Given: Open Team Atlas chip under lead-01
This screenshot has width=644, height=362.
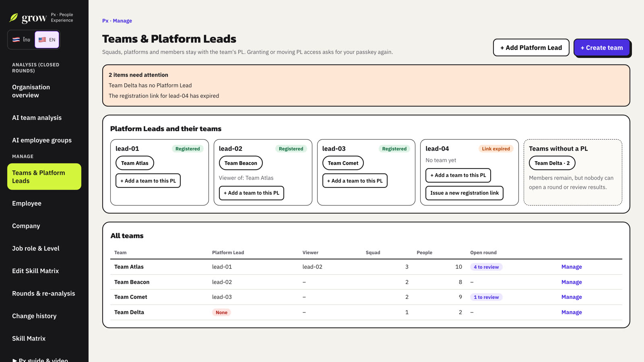Looking at the screenshot, I should [x=135, y=163].
